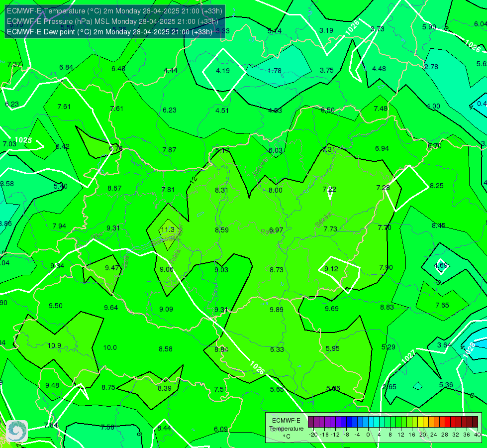Click the 7.73 dew point value
The height and width of the screenshot is (448, 487).
(330, 229)
